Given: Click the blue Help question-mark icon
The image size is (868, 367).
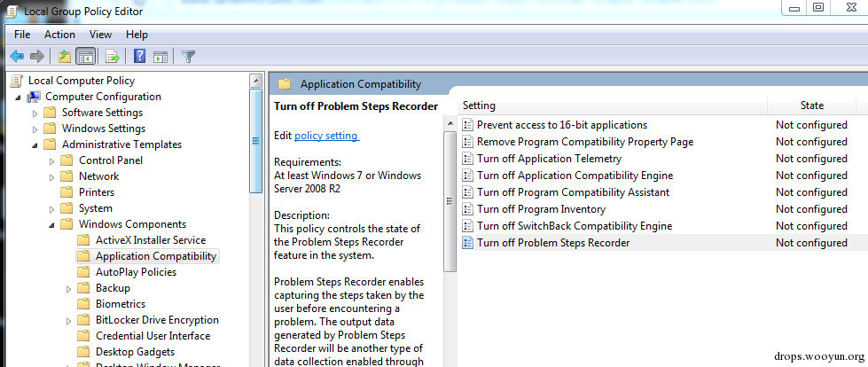Looking at the screenshot, I should 140,56.
